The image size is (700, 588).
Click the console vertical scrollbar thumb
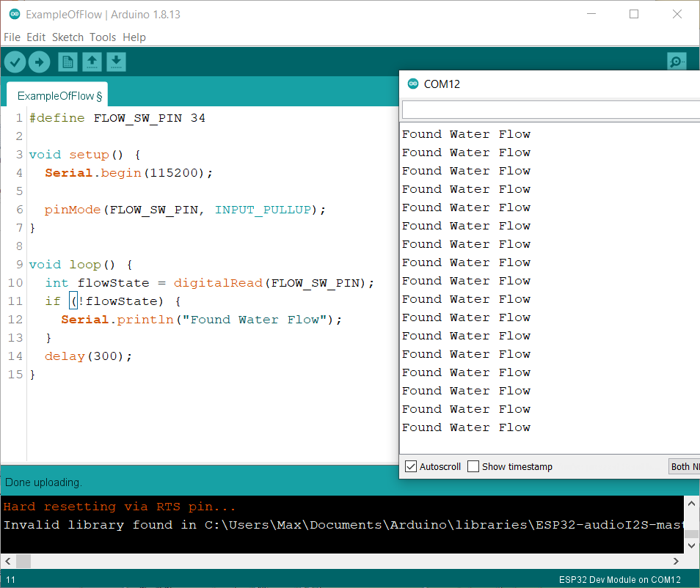pos(691,534)
